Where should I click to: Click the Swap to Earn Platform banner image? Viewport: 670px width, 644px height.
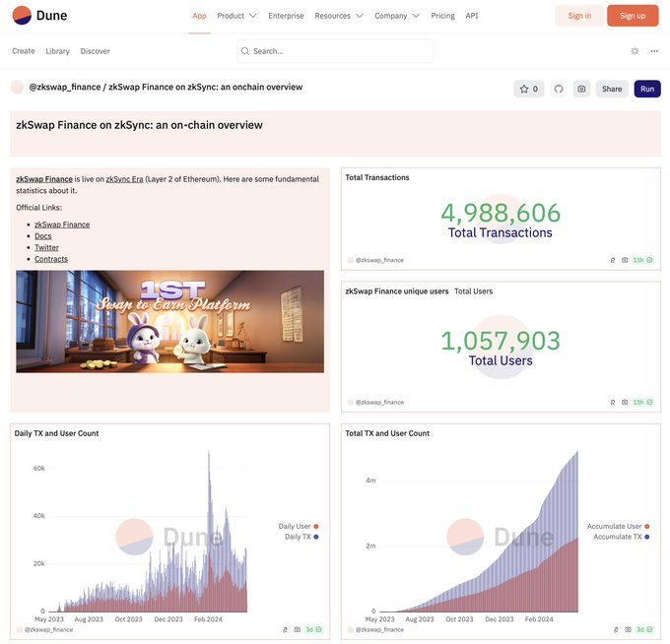click(x=169, y=322)
